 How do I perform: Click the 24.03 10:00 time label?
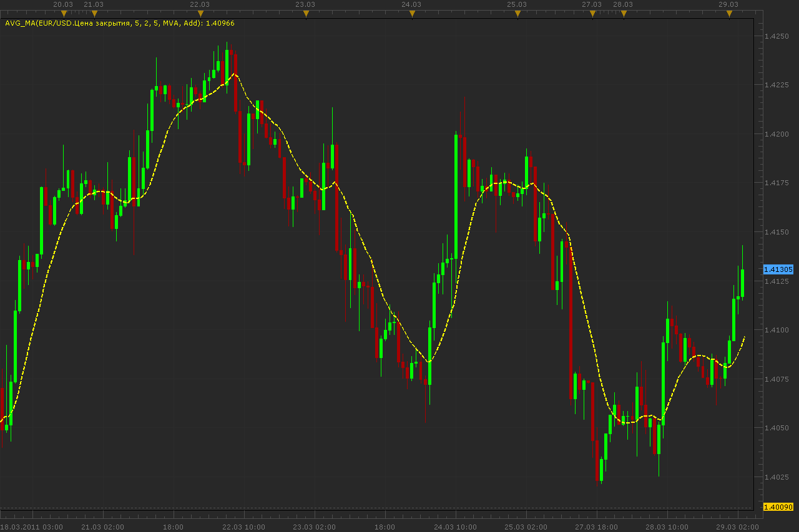(x=455, y=527)
